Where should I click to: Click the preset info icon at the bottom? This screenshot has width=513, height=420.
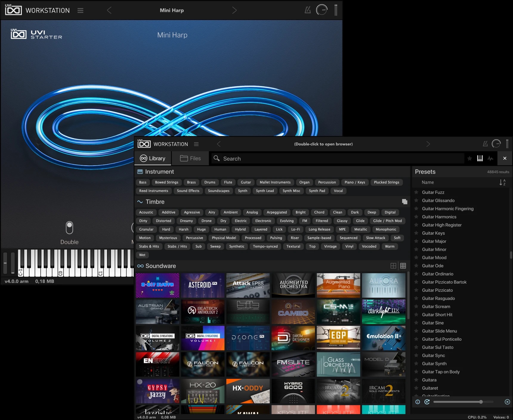417,402
